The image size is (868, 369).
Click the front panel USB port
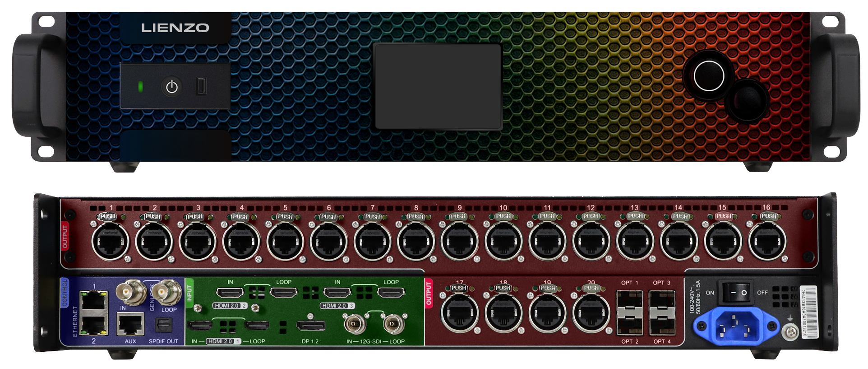click(202, 86)
